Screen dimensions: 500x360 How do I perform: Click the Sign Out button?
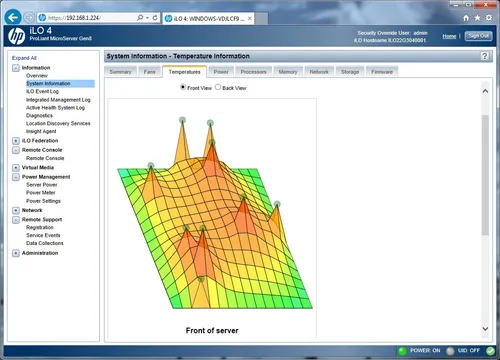coord(478,36)
